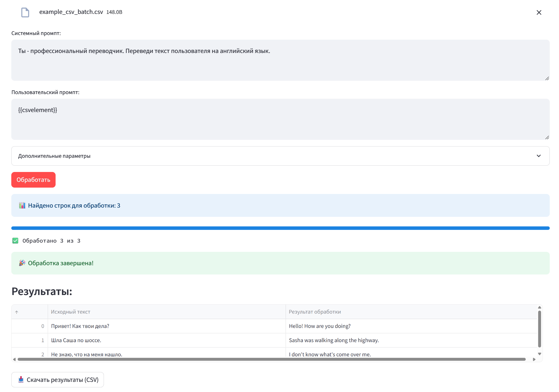This screenshot has height=392, width=559.
Task: Click the sort arrow in table index header
Action: pos(17,312)
